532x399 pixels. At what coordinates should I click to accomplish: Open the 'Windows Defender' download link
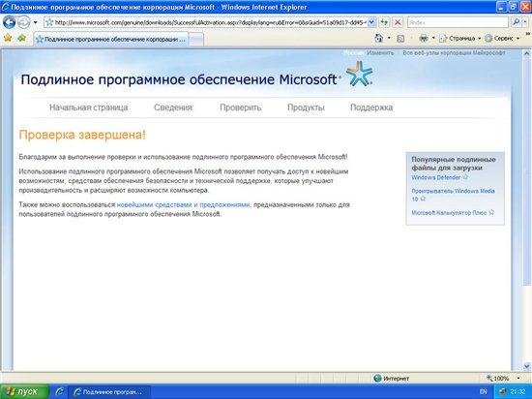pyautogui.click(x=436, y=177)
